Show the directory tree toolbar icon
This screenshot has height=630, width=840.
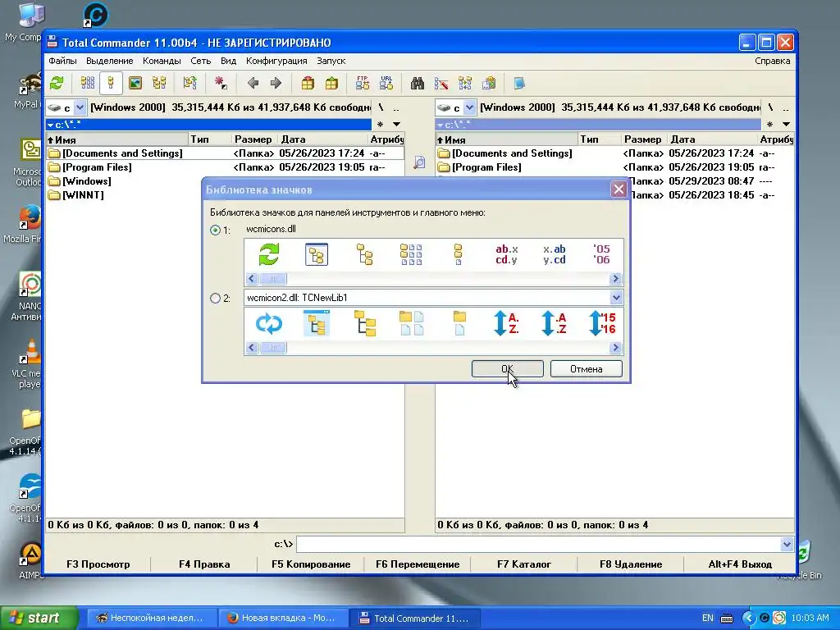coord(159,83)
